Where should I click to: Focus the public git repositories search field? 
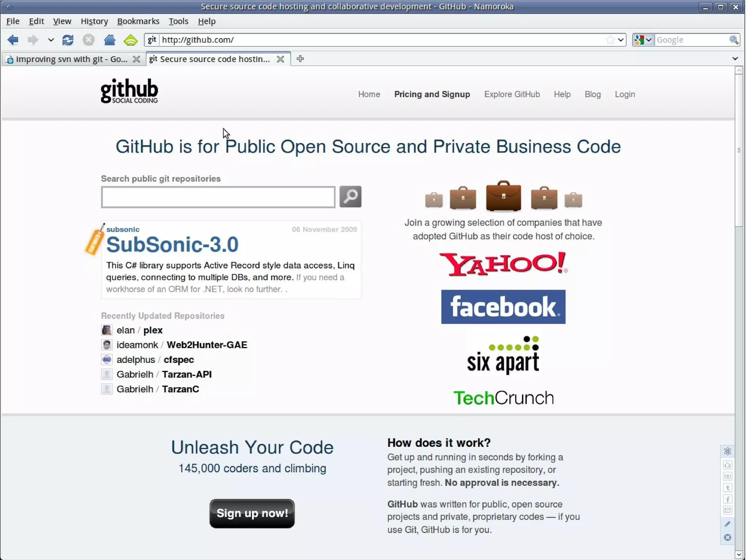tap(218, 197)
